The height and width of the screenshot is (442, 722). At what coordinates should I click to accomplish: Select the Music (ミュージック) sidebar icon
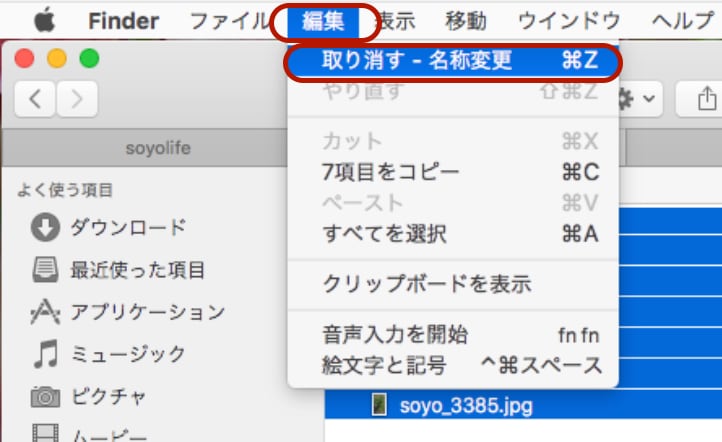pyautogui.click(x=46, y=354)
